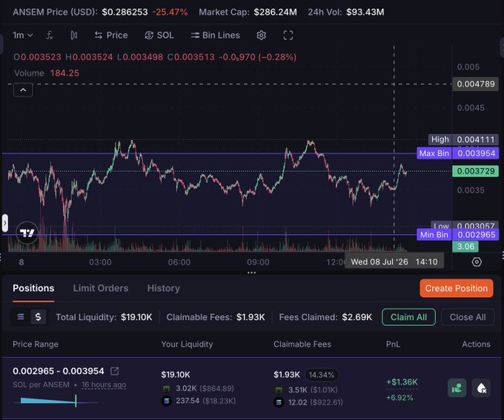Click the SOL icon in claimable fees
This screenshot has width=504, height=420.
coord(279,402)
